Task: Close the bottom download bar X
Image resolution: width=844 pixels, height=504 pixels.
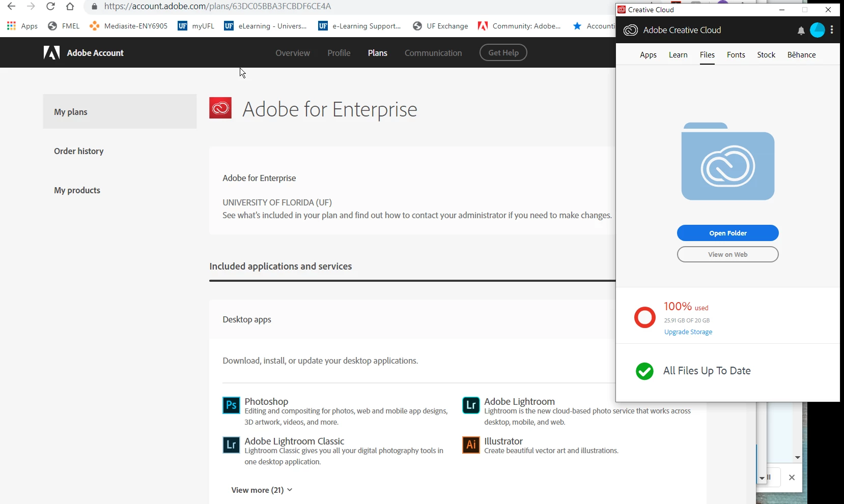Action: pyautogui.click(x=792, y=478)
